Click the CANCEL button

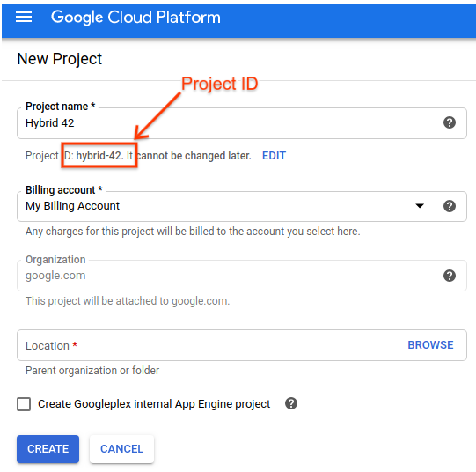(x=121, y=449)
